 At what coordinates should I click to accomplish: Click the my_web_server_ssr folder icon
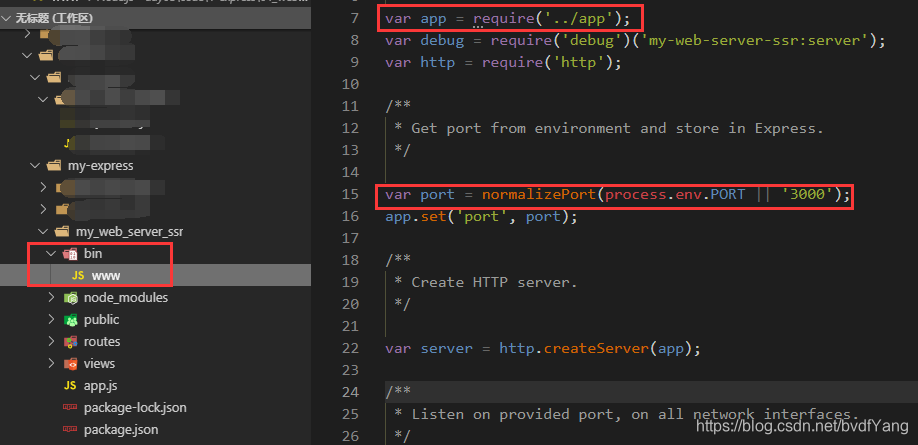tap(62, 232)
